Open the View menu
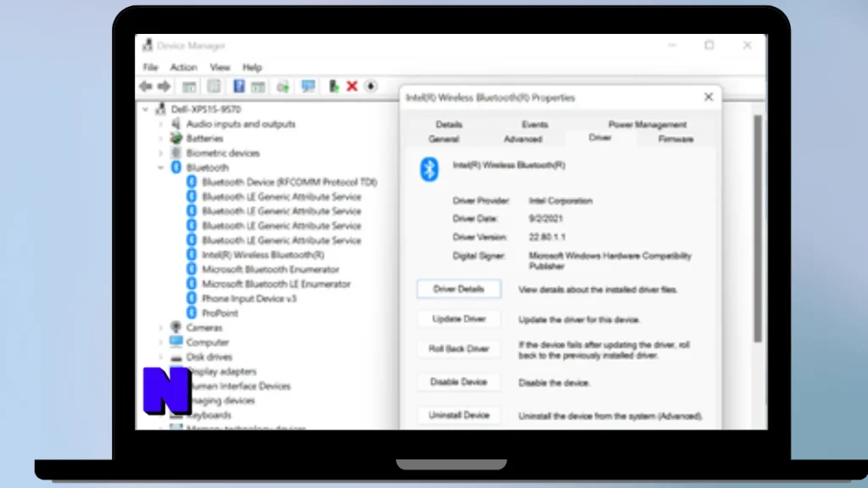The width and height of the screenshot is (868, 488). coord(220,68)
